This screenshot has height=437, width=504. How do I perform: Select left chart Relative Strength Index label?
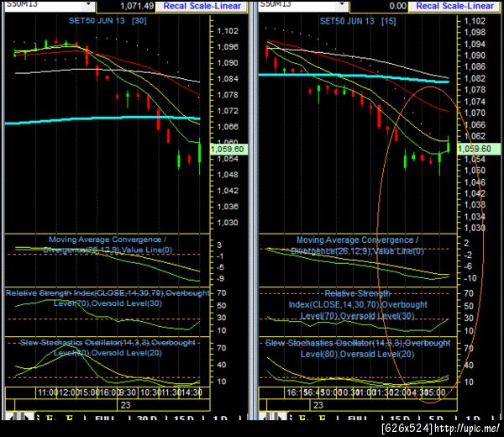coord(108,298)
